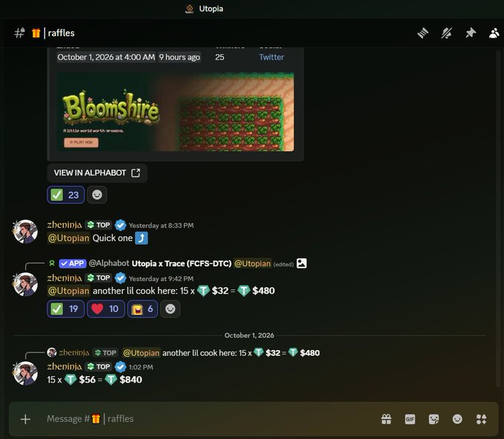
Task: Click verified badge on 8:33 PM message
Action: pos(121,225)
